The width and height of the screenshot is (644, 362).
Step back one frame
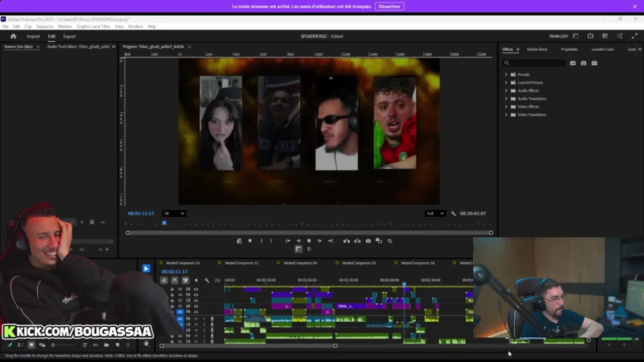click(298, 241)
